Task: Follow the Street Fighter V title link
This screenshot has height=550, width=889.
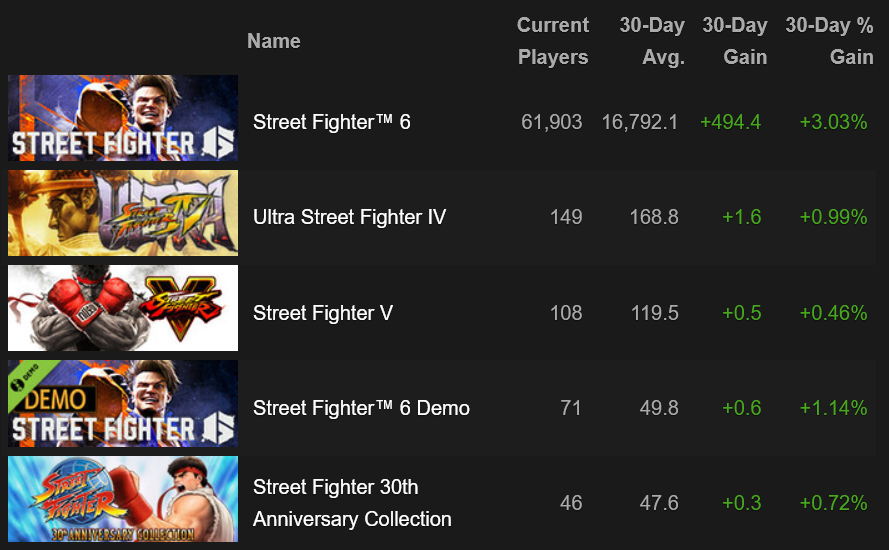Action: 323,312
